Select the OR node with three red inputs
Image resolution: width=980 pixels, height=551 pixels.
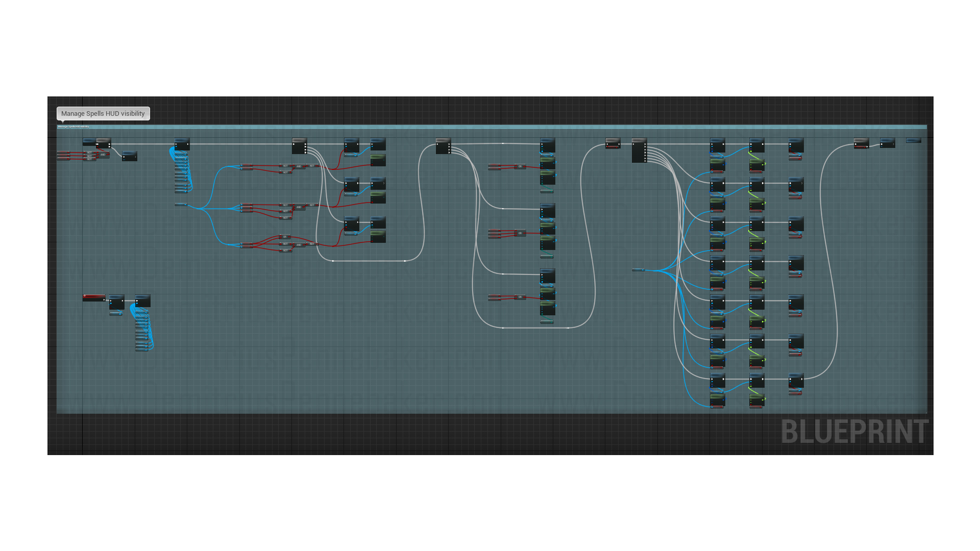tap(520, 233)
